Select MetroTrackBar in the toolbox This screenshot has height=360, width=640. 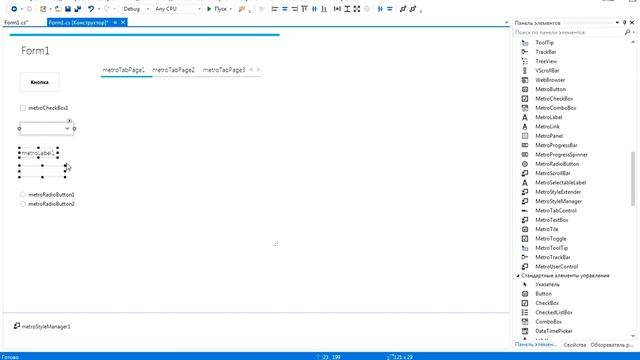pyautogui.click(x=553, y=257)
